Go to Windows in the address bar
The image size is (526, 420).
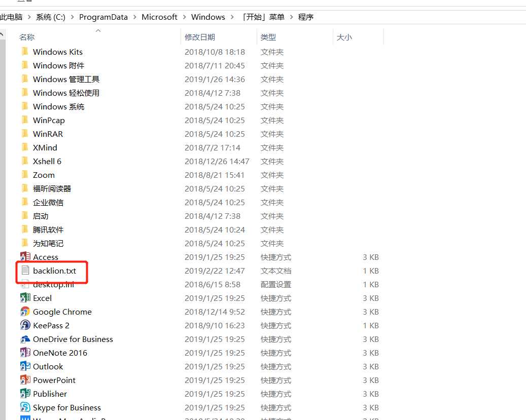(x=208, y=17)
